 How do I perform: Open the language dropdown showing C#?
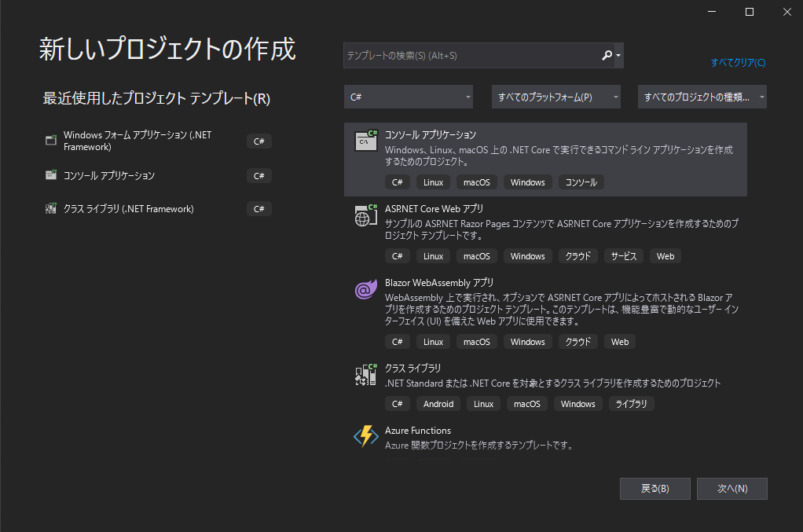[x=409, y=96]
